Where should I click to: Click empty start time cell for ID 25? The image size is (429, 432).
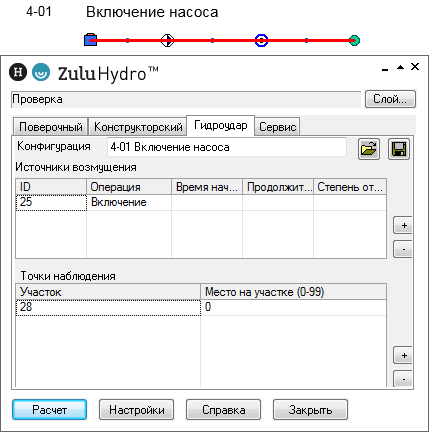pyautogui.click(x=207, y=202)
